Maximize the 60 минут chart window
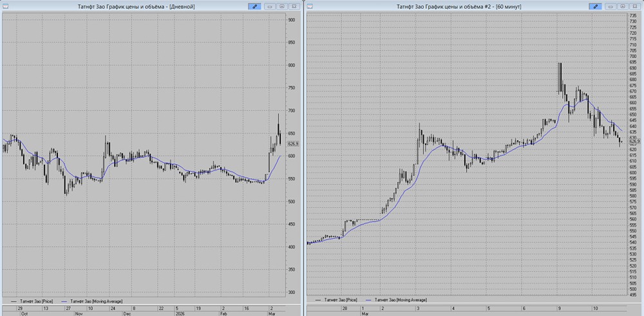Viewport: 644px width, 316px height. 623,6
